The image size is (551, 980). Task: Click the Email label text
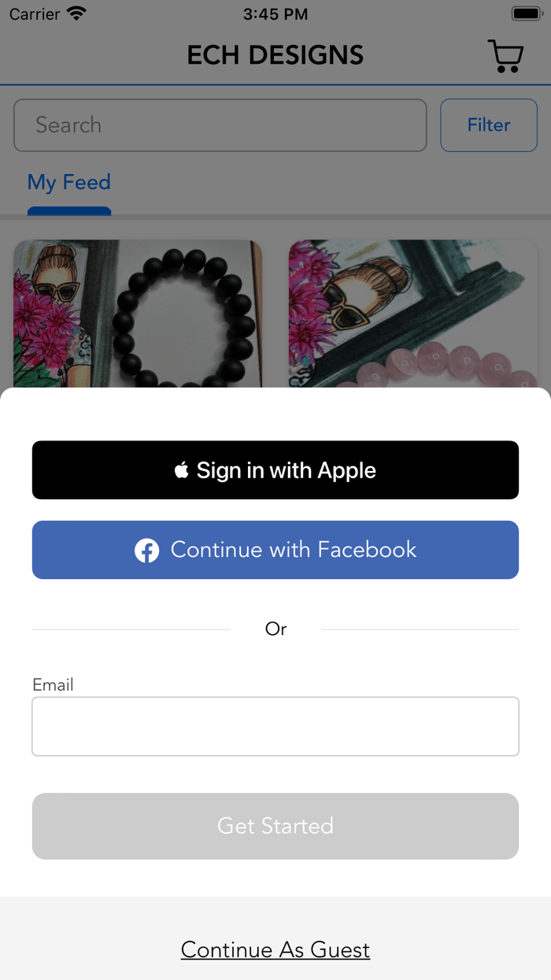click(53, 685)
